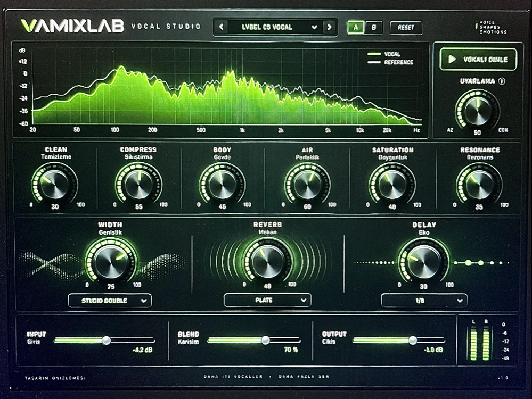This screenshot has width=532, height=399.
Task: Click the -4.2 dB input value
Action: pos(142,350)
